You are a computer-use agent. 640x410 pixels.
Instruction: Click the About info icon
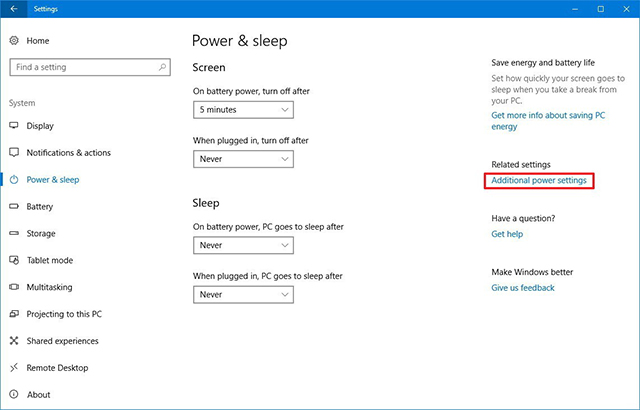pyautogui.click(x=14, y=394)
